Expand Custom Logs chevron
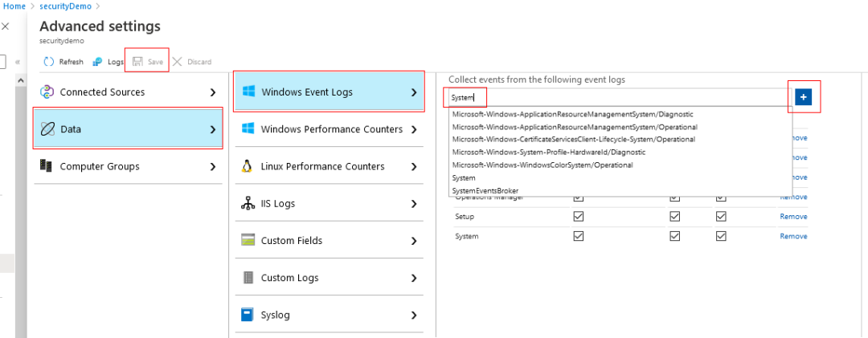This screenshot has height=338, width=868. tap(414, 279)
